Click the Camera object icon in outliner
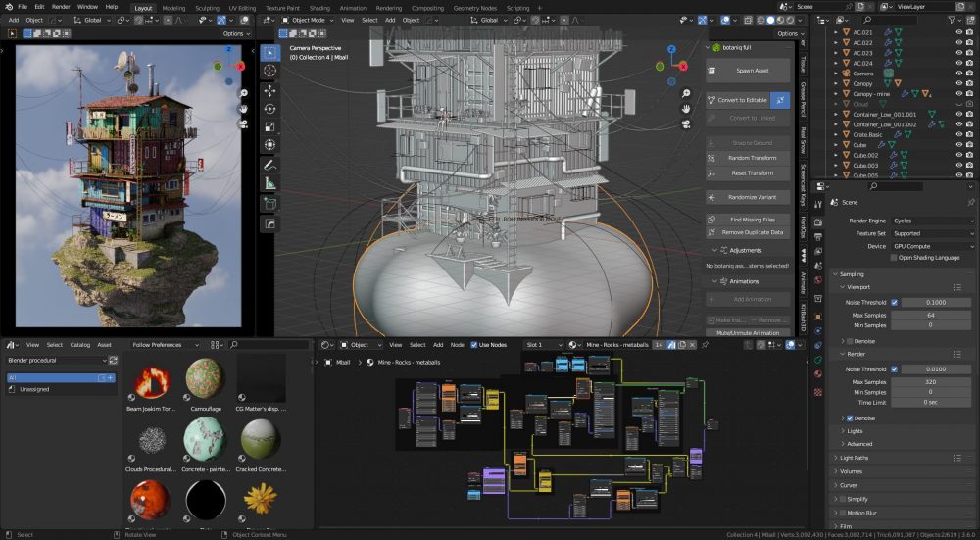980x540 pixels. point(847,74)
